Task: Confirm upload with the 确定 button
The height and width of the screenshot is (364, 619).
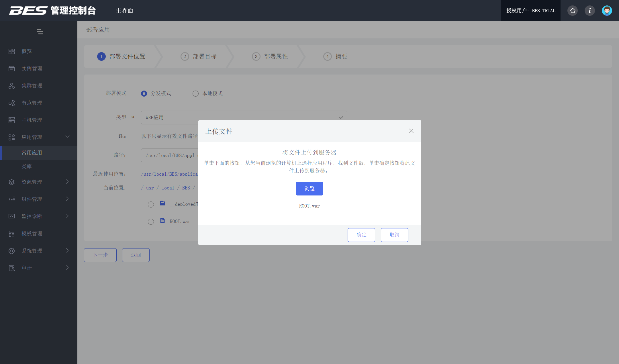Action: click(361, 235)
